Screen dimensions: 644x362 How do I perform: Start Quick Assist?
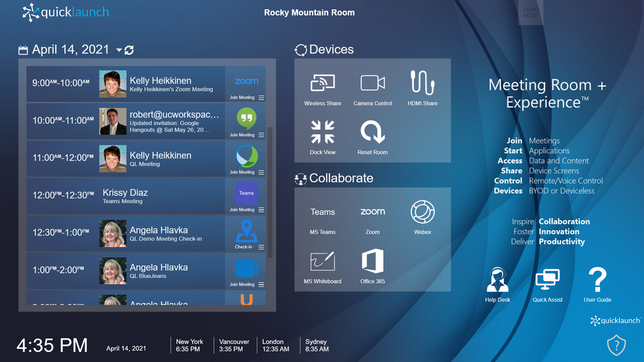pyautogui.click(x=548, y=285)
